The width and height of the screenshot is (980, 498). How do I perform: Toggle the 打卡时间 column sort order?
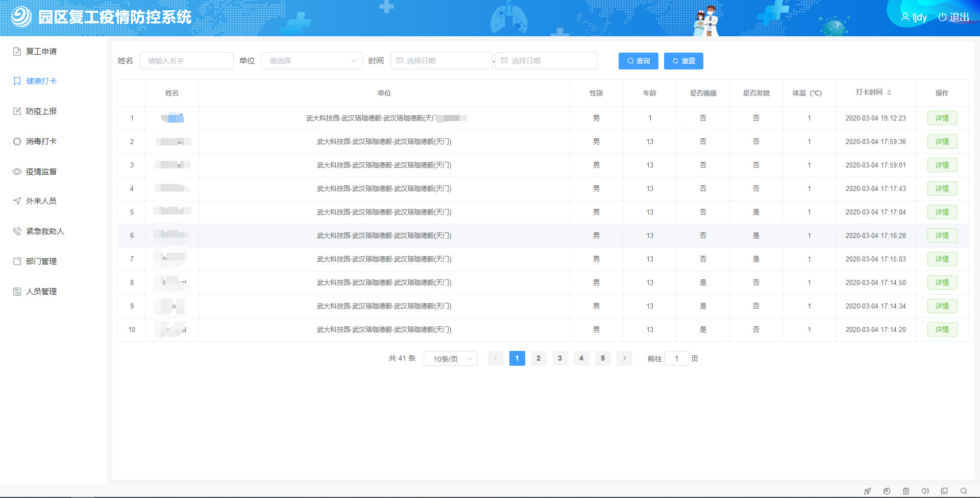coord(890,93)
